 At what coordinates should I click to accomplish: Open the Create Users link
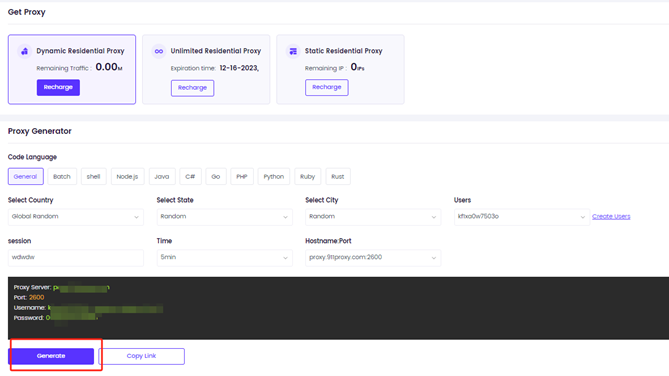click(611, 217)
